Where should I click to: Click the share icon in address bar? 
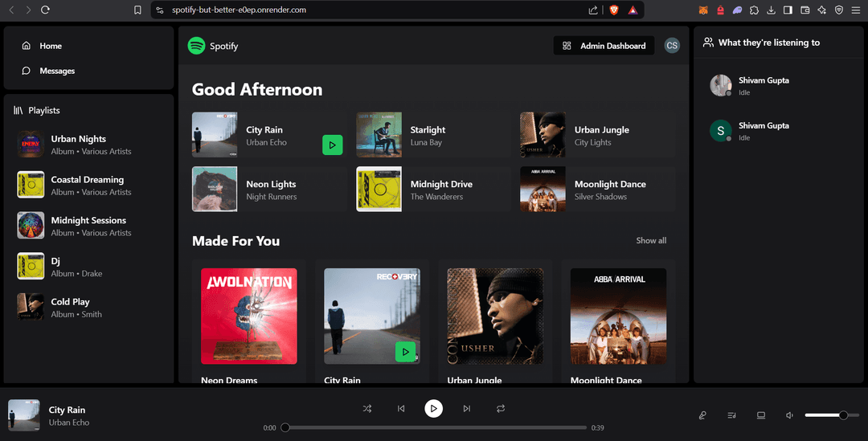click(593, 10)
